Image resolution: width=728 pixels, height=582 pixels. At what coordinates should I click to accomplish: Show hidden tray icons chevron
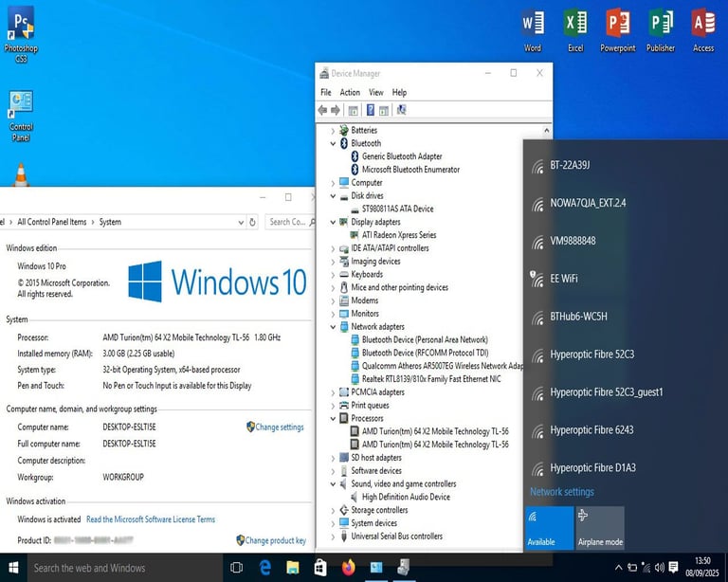pos(618,567)
